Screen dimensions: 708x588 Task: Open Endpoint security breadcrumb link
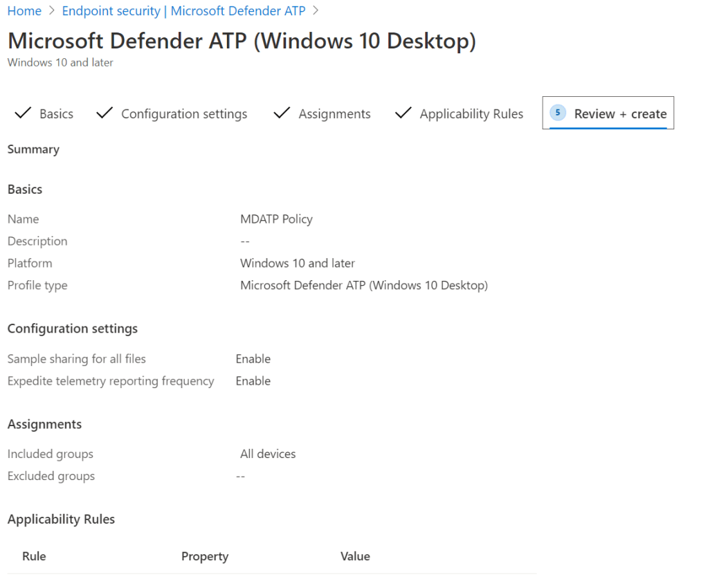[183, 11]
